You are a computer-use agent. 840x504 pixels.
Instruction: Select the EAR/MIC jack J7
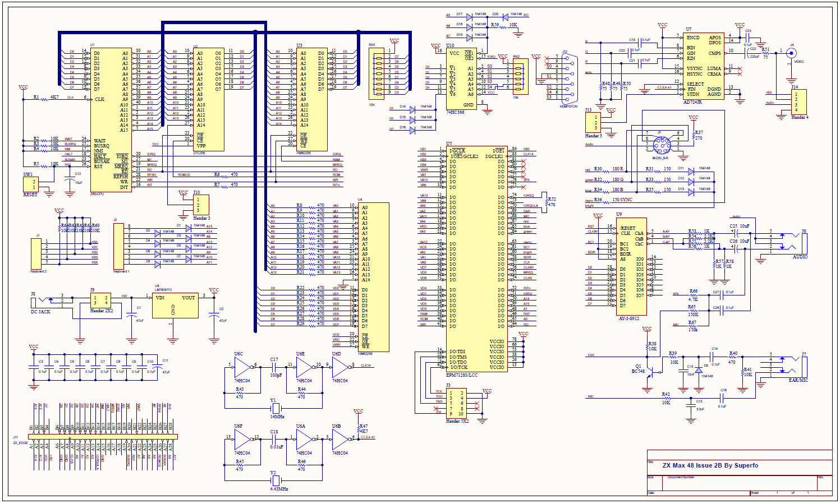[804, 366]
